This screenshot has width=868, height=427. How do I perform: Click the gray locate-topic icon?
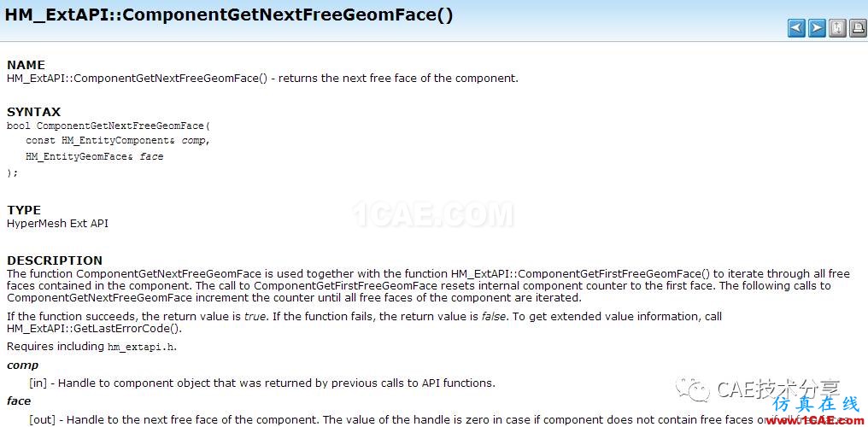click(837, 29)
